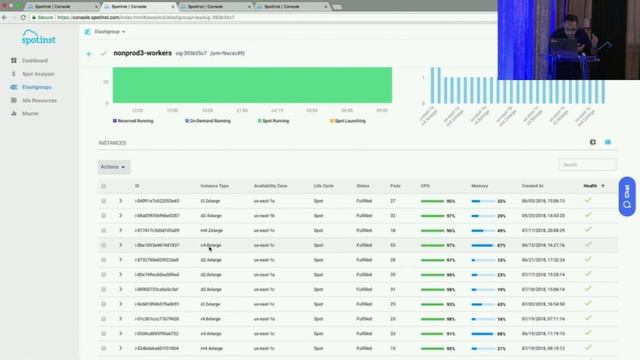Expand the m4.2xlarge instance row
Viewport: 640px width, 360px height.
(x=120, y=230)
